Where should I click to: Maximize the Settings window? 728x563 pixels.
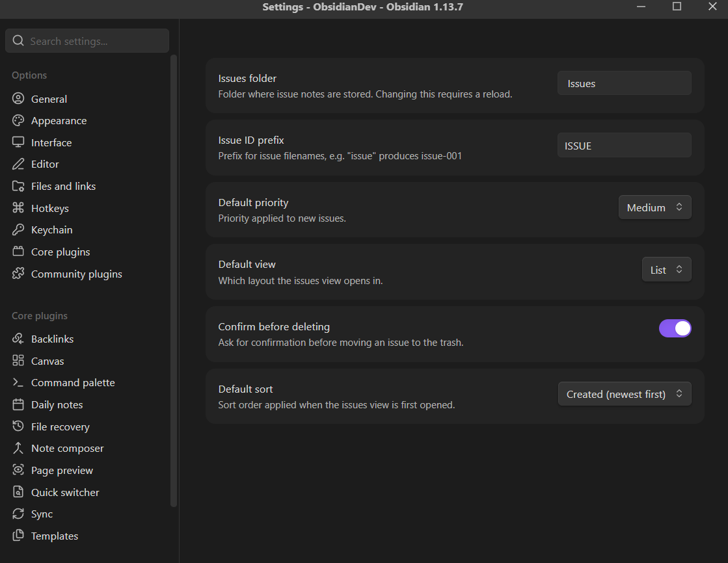(x=677, y=7)
